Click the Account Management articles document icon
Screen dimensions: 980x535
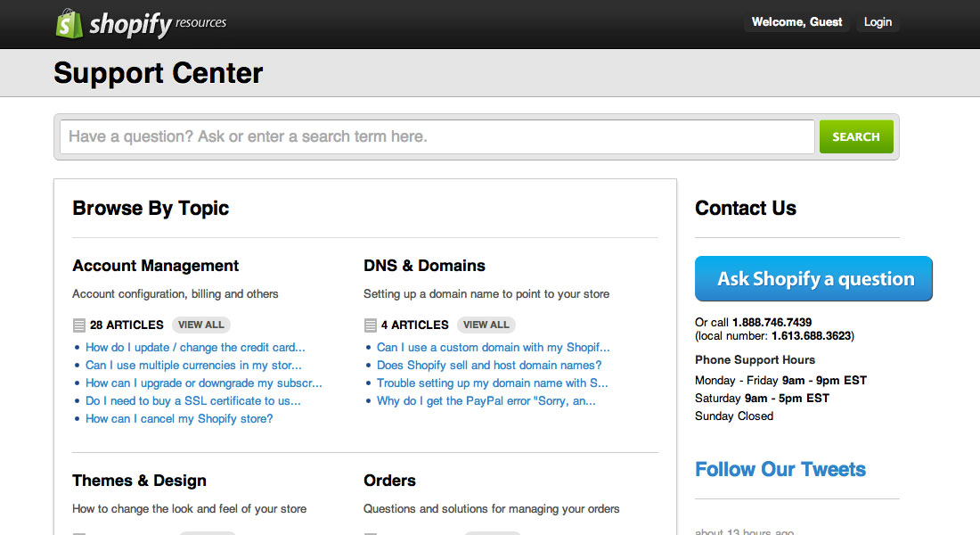pyautogui.click(x=79, y=325)
